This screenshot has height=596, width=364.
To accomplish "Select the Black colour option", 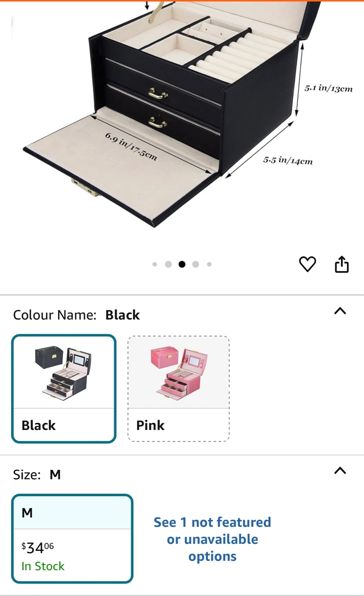I will [x=64, y=389].
